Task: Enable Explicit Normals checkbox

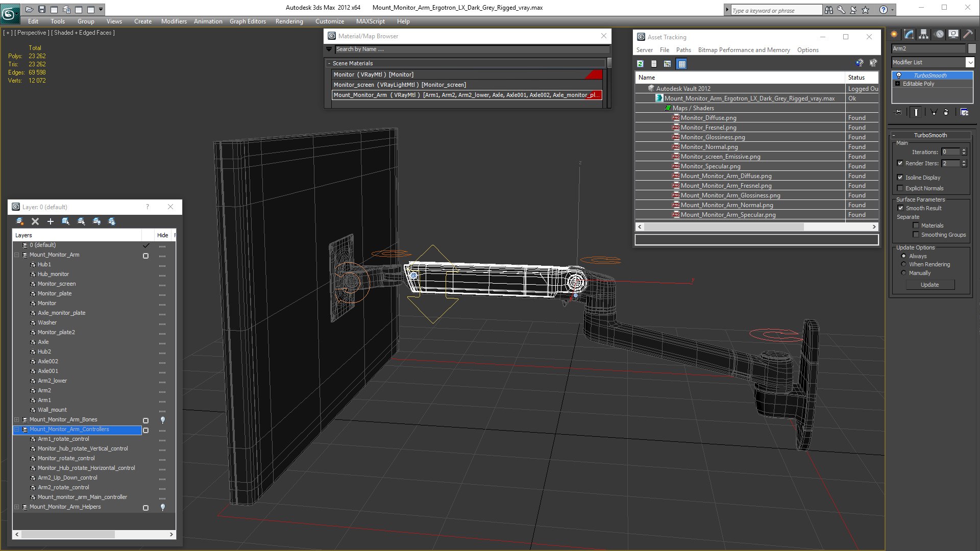Action: click(x=900, y=188)
